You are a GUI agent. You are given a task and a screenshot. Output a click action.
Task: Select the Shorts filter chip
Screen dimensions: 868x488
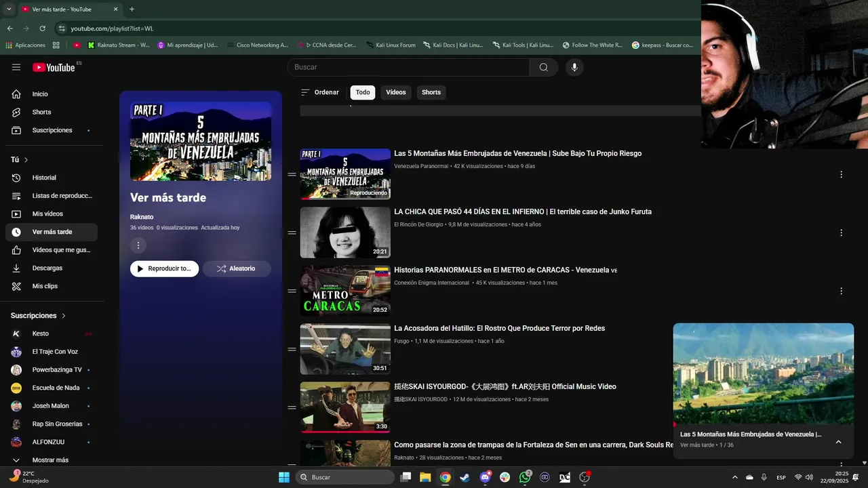pyautogui.click(x=431, y=92)
